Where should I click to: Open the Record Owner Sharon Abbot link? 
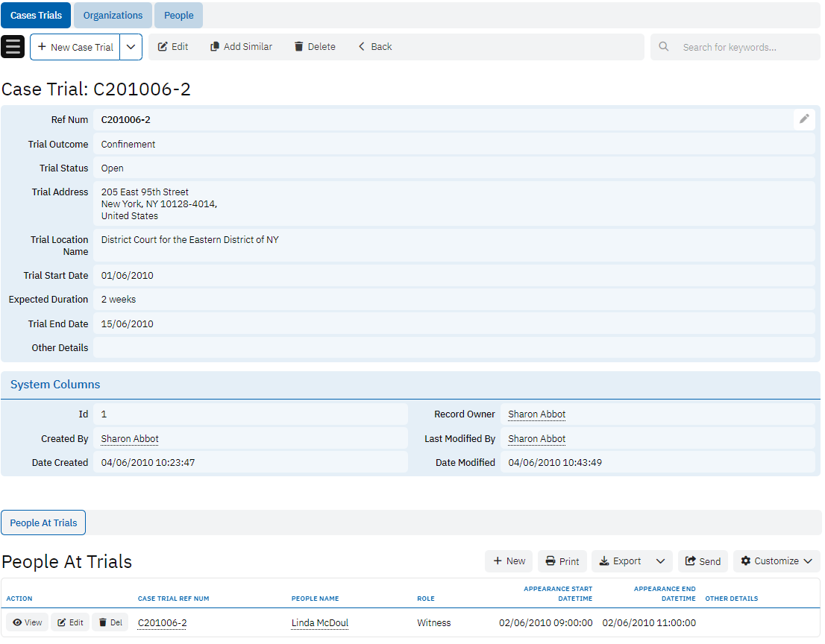click(536, 414)
